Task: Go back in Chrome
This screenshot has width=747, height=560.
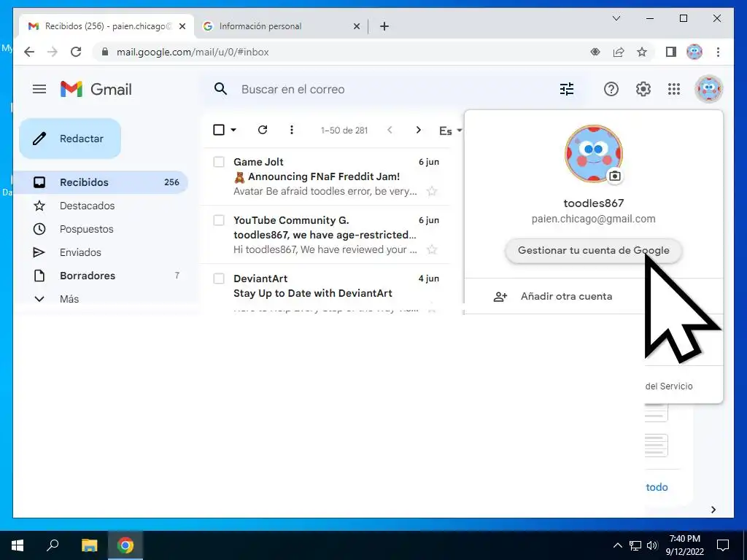Action: tap(29, 52)
